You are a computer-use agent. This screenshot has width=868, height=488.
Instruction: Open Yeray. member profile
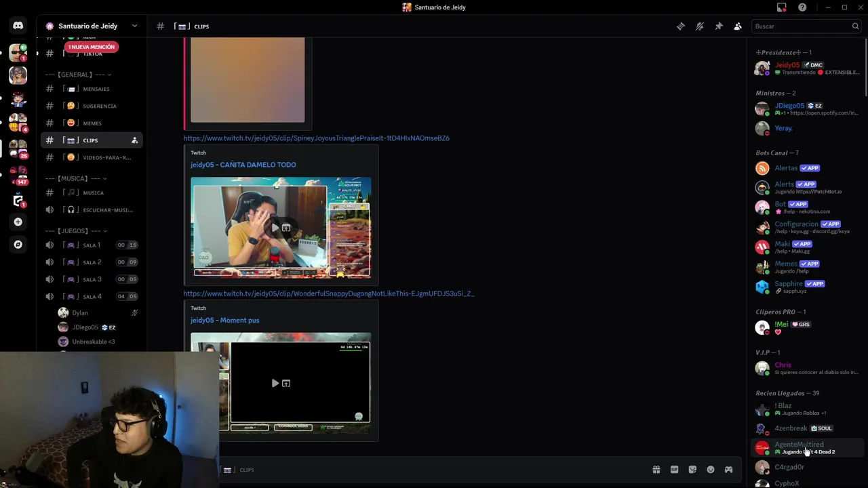click(807, 128)
